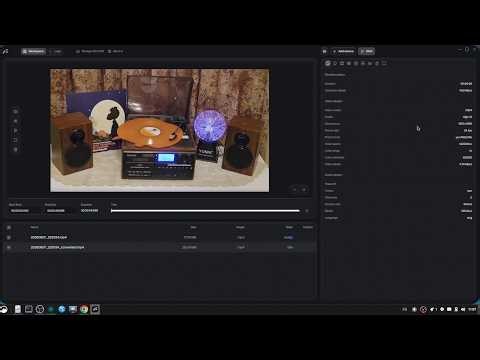The height and width of the screenshot is (360, 480).
Task: Select the first highlighted round icon in the details icon row
Action: click(x=328, y=63)
